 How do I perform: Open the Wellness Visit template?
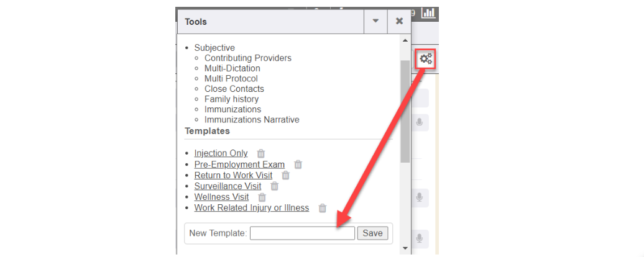tap(221, 197)
